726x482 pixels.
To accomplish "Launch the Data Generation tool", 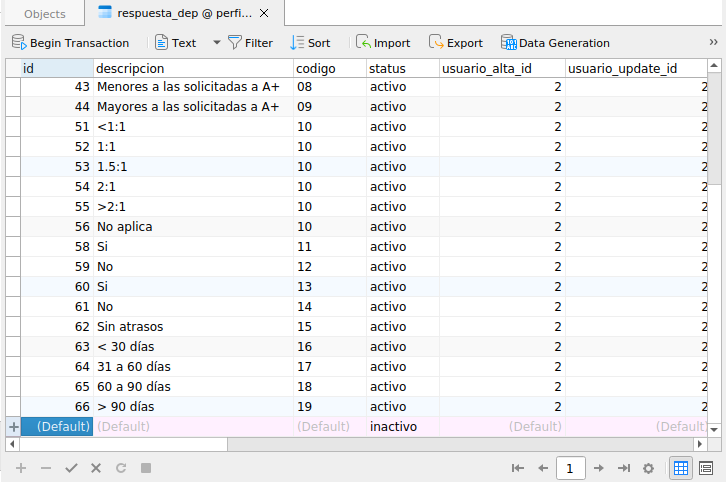I will [555, 43].
